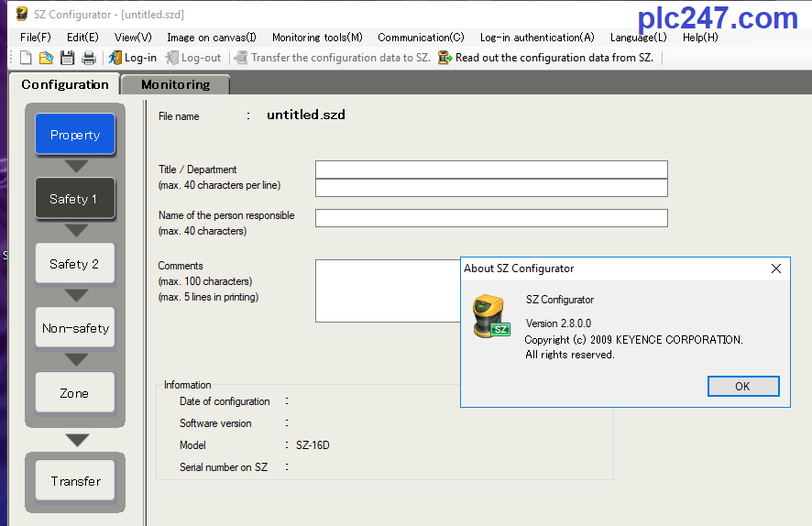Click second Title / Department line field
The height and width of the screenshot is (526, 812).
pos(491,188)
